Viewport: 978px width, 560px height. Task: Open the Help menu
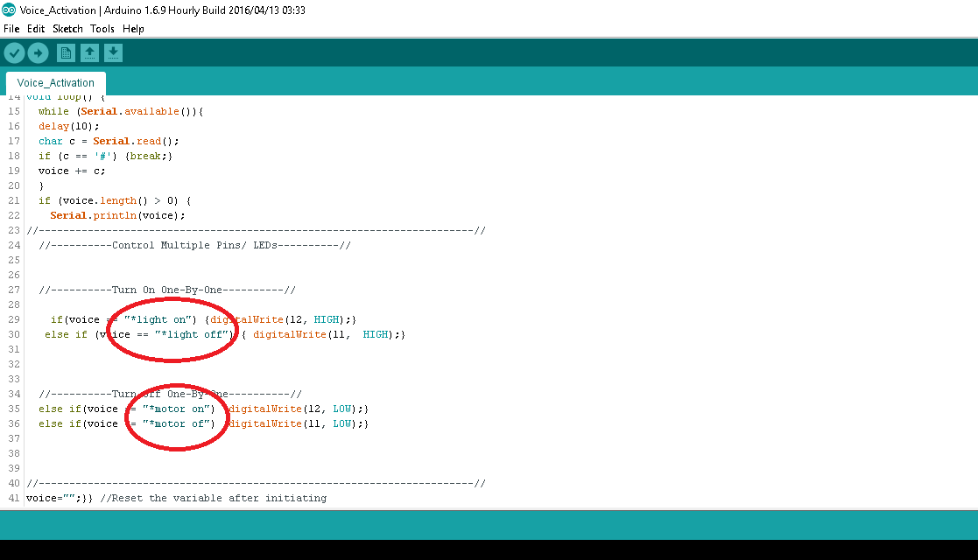click(133, 28)
